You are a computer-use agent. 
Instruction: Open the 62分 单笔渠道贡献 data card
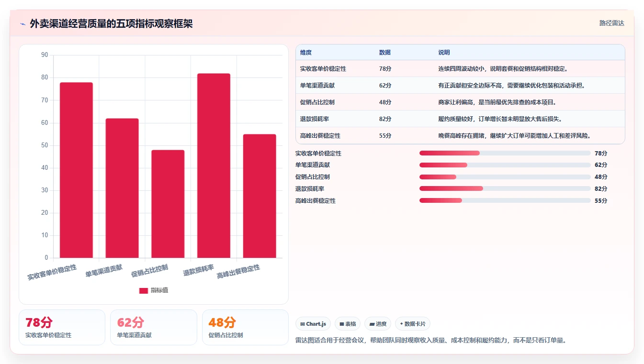click(154, 327)
